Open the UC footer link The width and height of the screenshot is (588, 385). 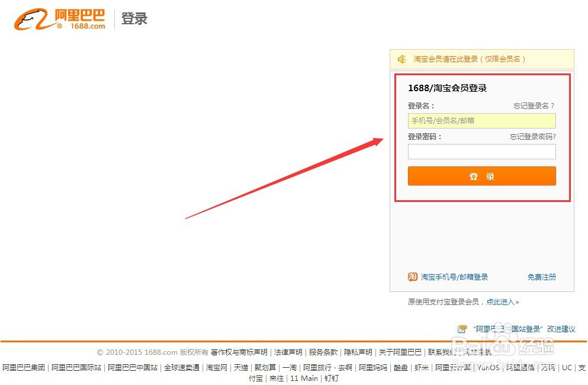[567, 367]
